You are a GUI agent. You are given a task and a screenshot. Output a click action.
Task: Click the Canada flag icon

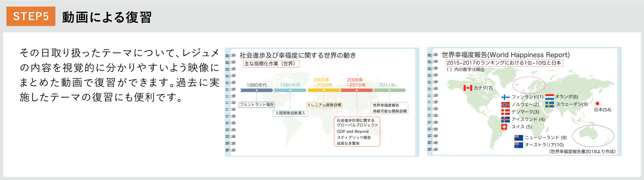[468, 88]
